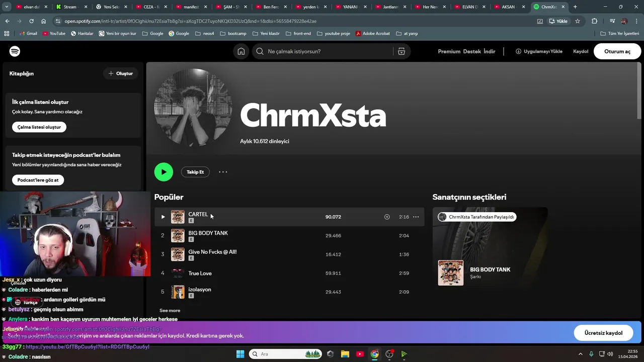Open Chrome extensions puzzle icon

[x=594, y=21]
